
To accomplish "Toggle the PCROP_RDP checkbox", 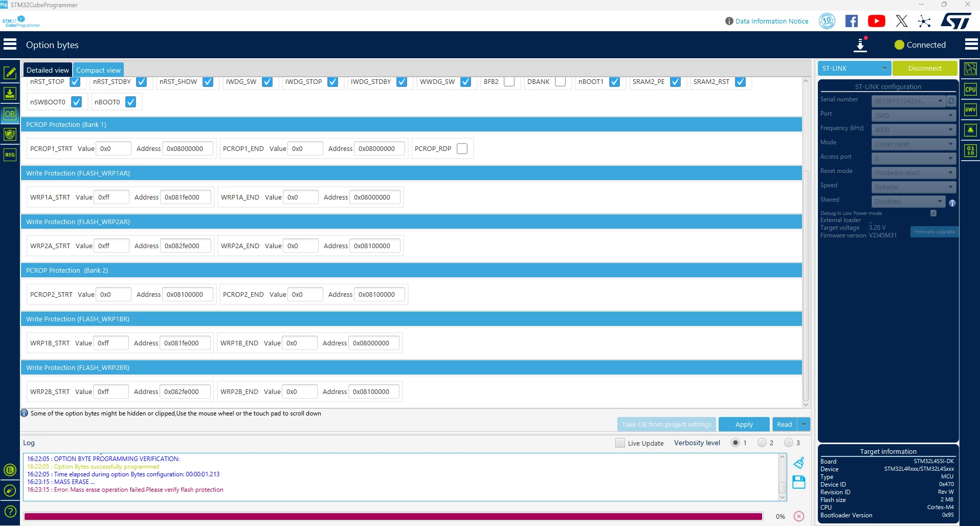I will click(x=462, y=148).
